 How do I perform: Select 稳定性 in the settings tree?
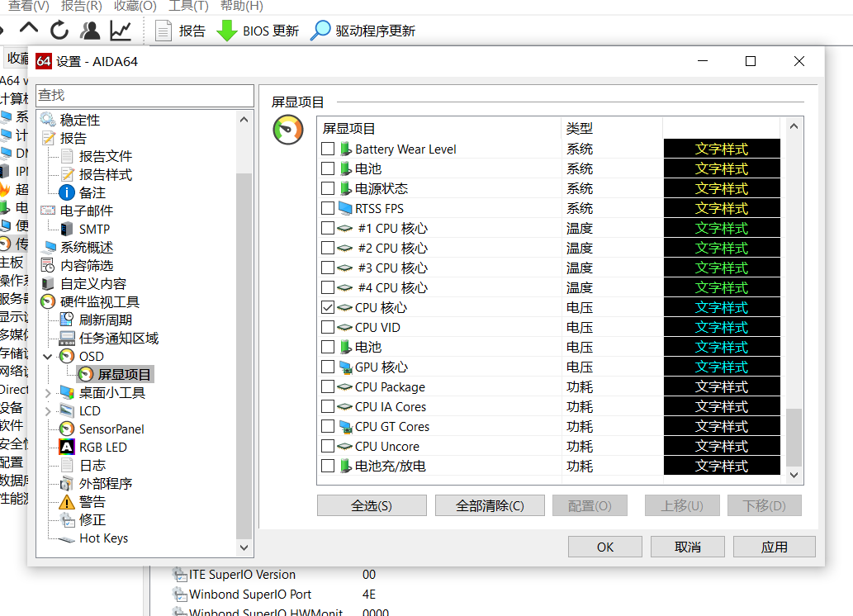(x=79, y=120)
